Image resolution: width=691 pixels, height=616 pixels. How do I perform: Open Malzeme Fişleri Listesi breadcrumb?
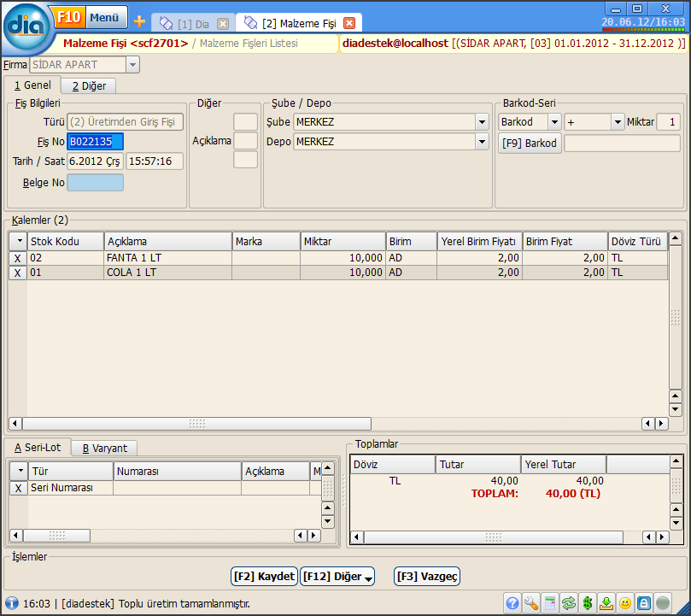249,44
